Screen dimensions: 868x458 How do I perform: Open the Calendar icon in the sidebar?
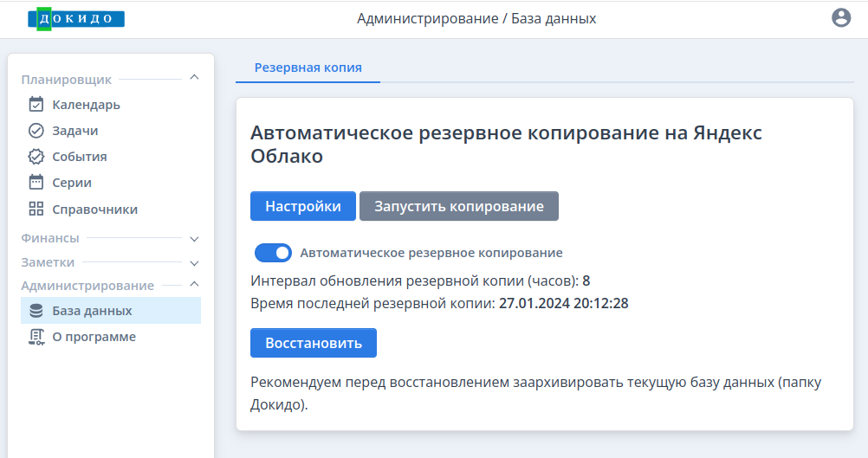tap(36, 105)
